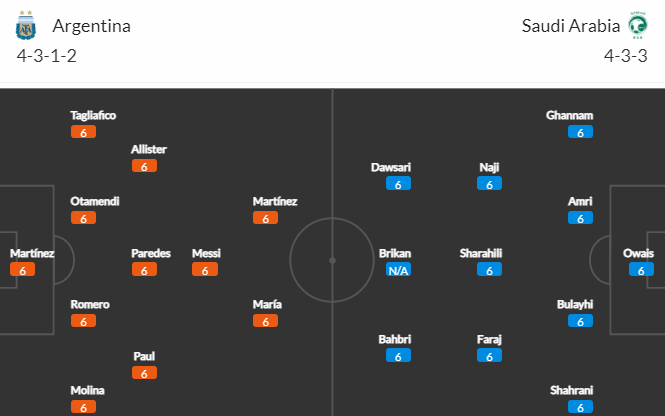The height and width of the screenshot is (416, 665).
Task: Select Saudi Arabia's 4-3-3 formation label
Action: click(626, 56)
